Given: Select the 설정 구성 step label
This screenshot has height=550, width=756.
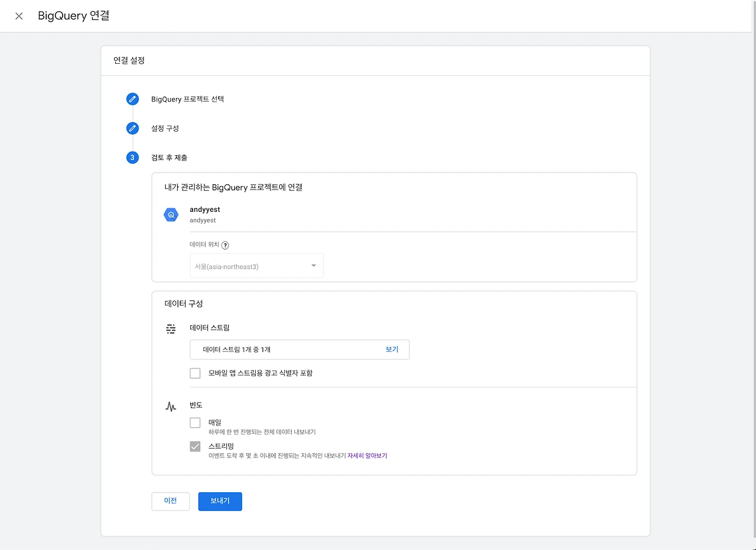Looking at the screenshot, I should pyautogui.click(x=165, y=128).
